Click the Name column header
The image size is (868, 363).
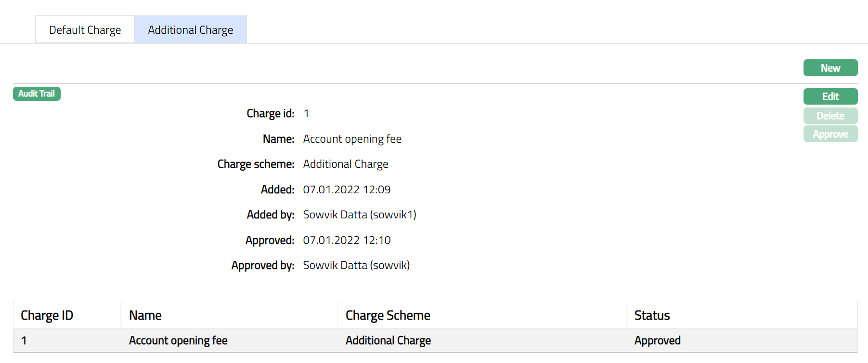[x=145, y=315]
